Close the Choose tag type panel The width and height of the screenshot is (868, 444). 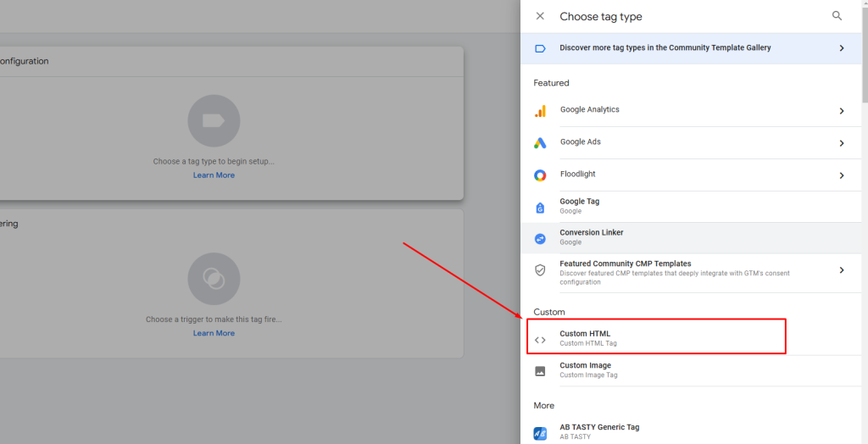(540, 16)
